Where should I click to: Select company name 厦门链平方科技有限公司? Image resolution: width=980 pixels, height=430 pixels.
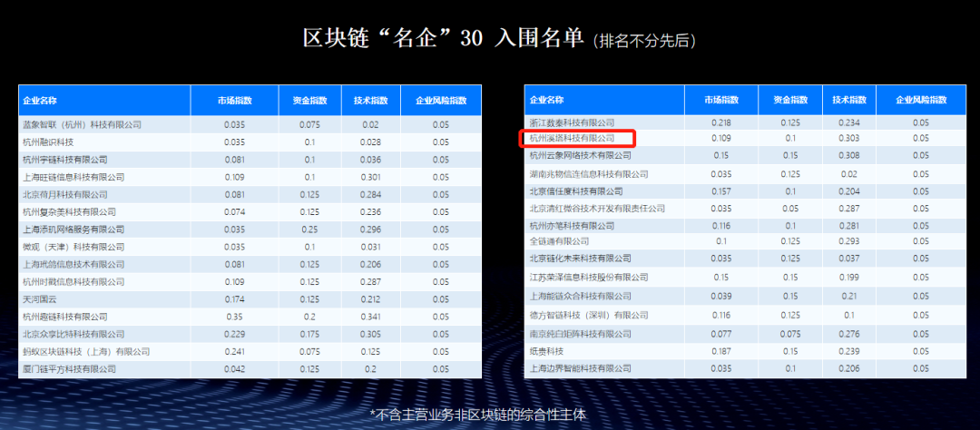69,369
